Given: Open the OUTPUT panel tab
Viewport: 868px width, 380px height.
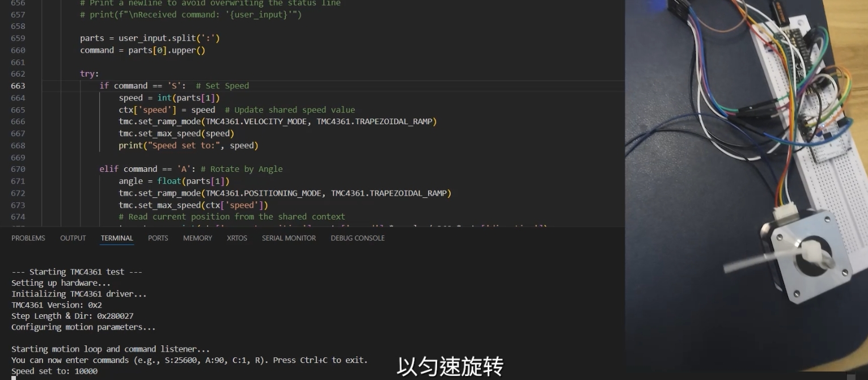Looking at the screenshot, I should pyautogui.click(x=73, y=238).
